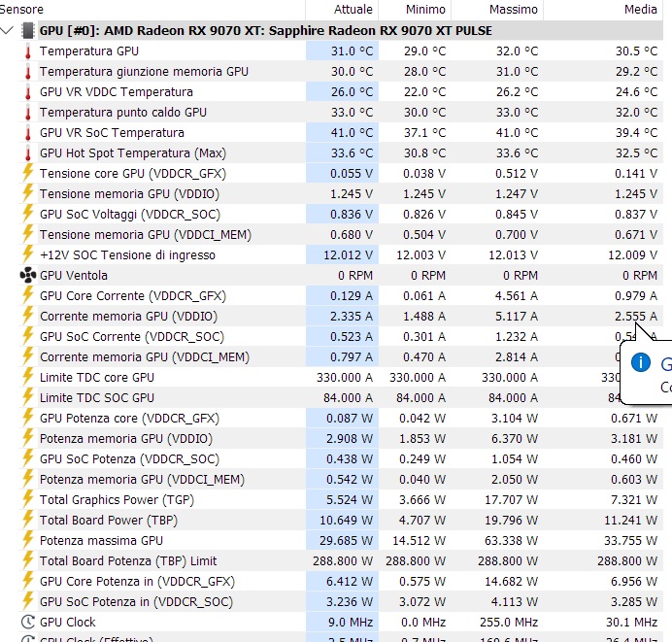The width and height of the screenshot is (672, 642).
Task: Click the blue info icon in tooltip
Action: click(641, 362)
